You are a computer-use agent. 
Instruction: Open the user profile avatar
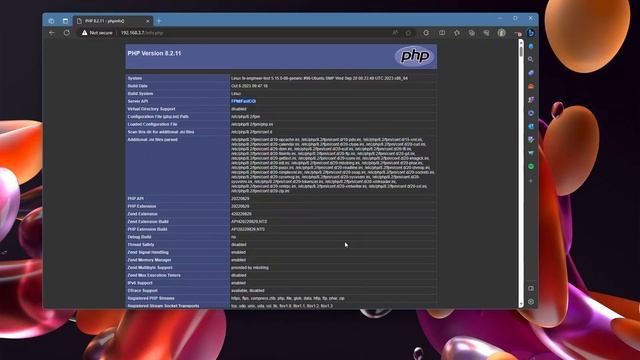(502, 33)
